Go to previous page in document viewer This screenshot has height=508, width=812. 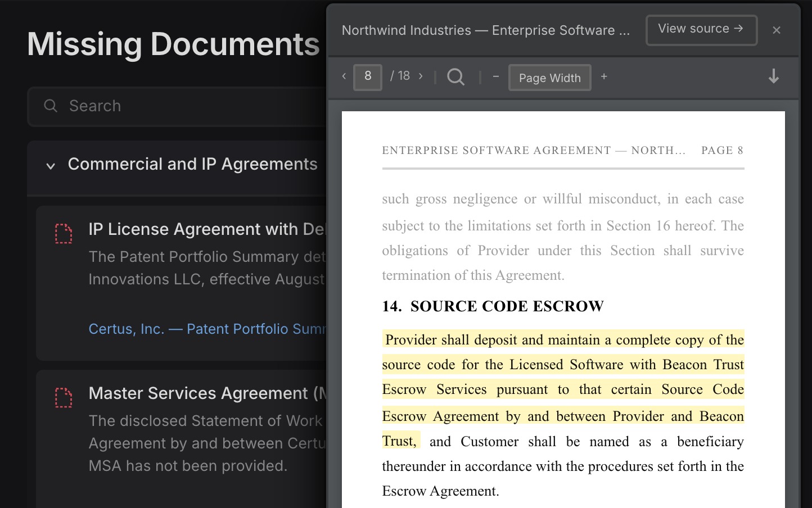pyautogui.click(x=344, y=76)
